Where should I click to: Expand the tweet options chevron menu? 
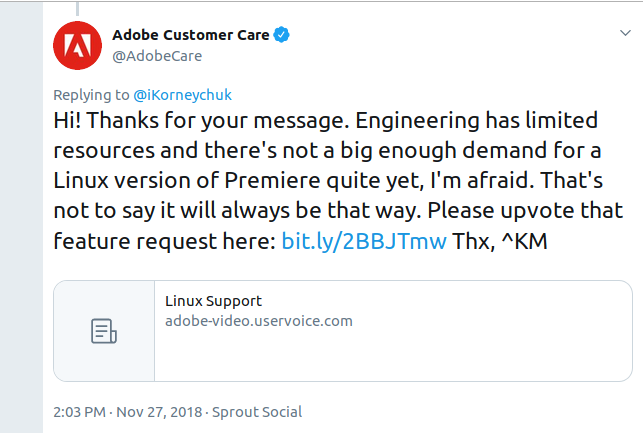pyautogui.click(x=625, y=33)
